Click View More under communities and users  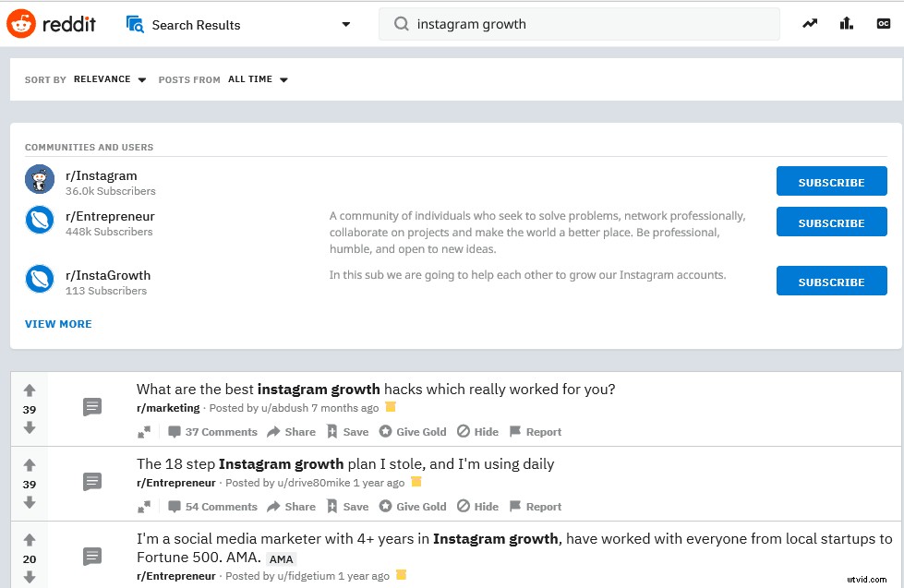(x=58, y=324)
